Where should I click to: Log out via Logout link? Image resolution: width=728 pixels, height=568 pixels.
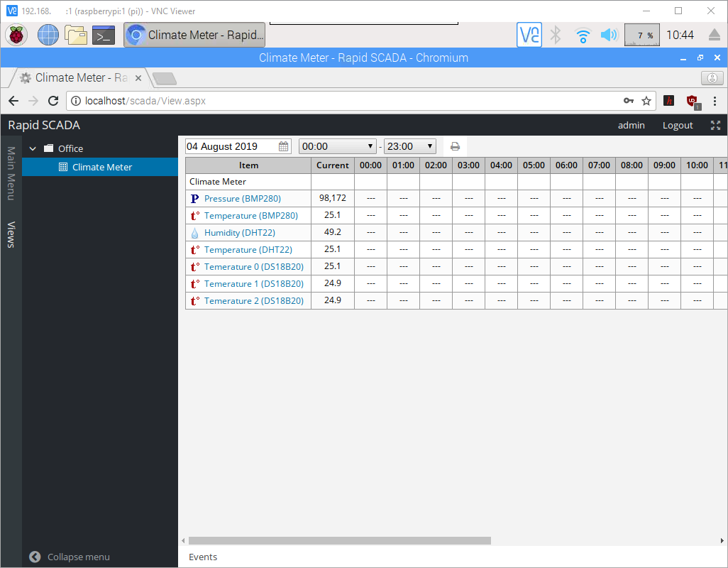(678, 125)
